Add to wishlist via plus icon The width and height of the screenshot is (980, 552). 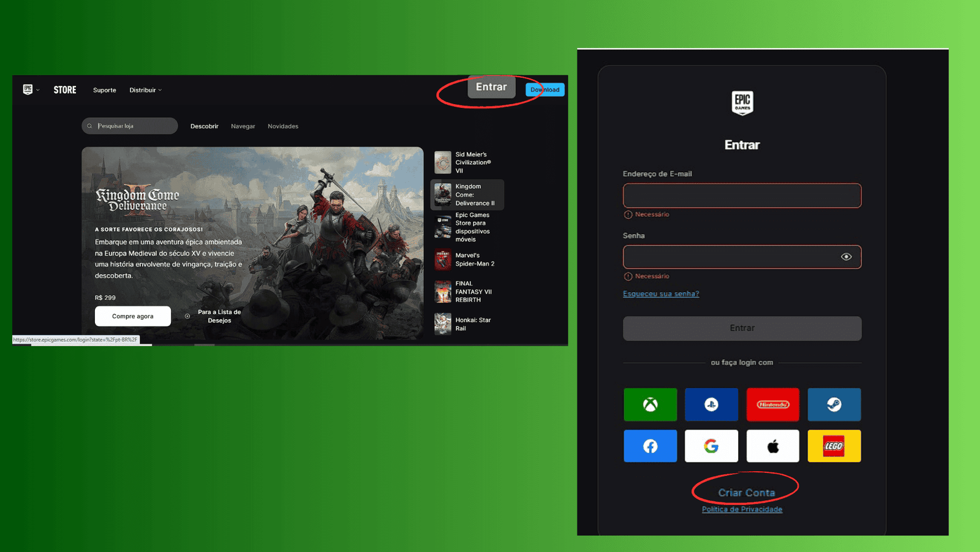tap(187, 316)
